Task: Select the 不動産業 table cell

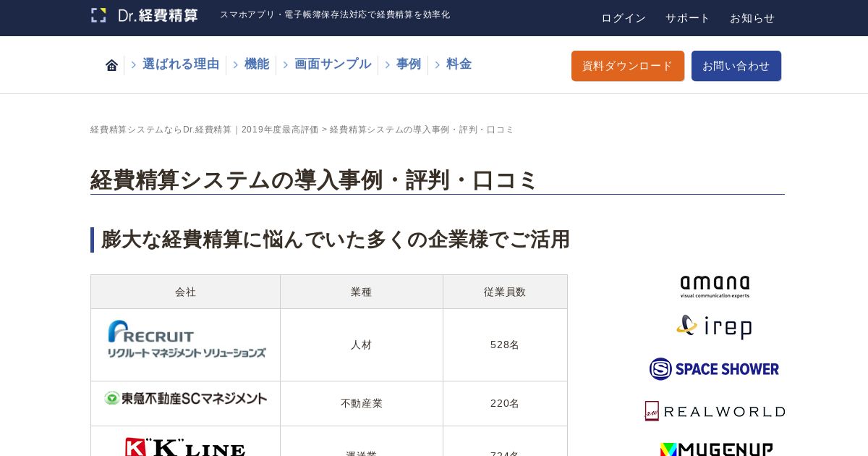Action: point(362,404)
